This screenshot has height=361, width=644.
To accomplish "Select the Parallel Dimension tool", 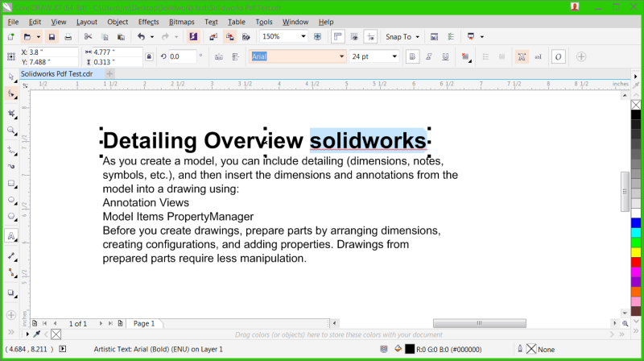I will [11, 256].
